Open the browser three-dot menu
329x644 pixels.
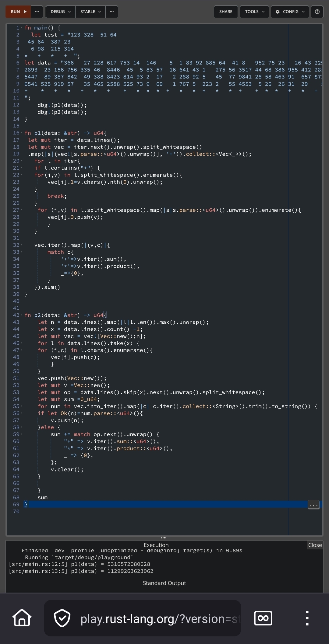[x=307, y=618]
